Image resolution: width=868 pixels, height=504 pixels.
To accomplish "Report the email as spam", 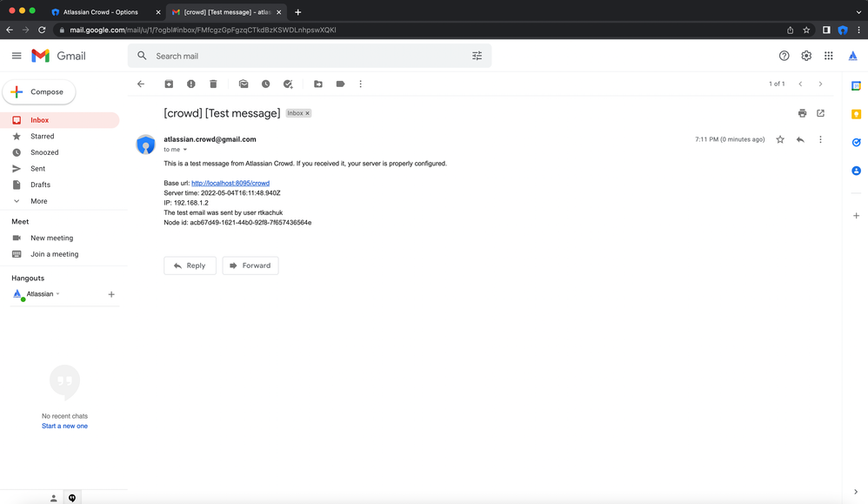I will (x=191, y=84).
